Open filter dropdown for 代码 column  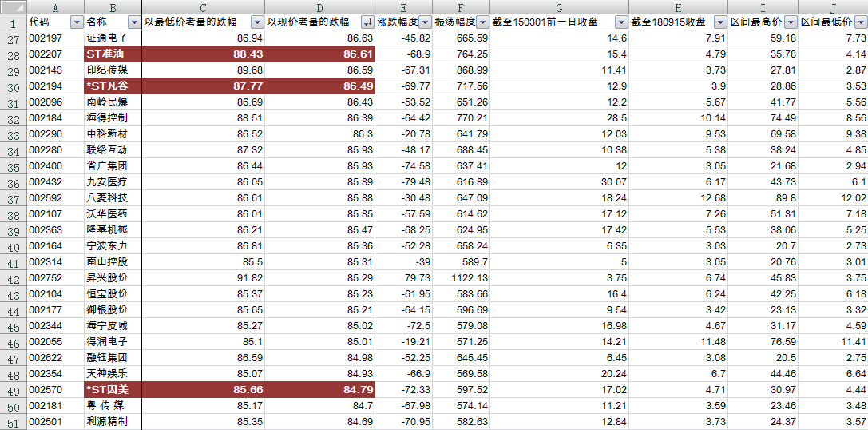(x=77, y=22)
